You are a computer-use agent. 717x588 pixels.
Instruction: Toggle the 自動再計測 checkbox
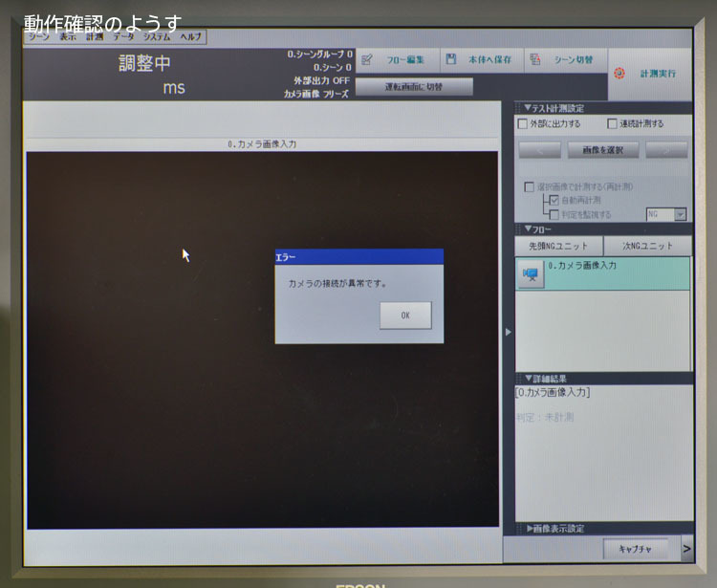click(x=553, y=201)
